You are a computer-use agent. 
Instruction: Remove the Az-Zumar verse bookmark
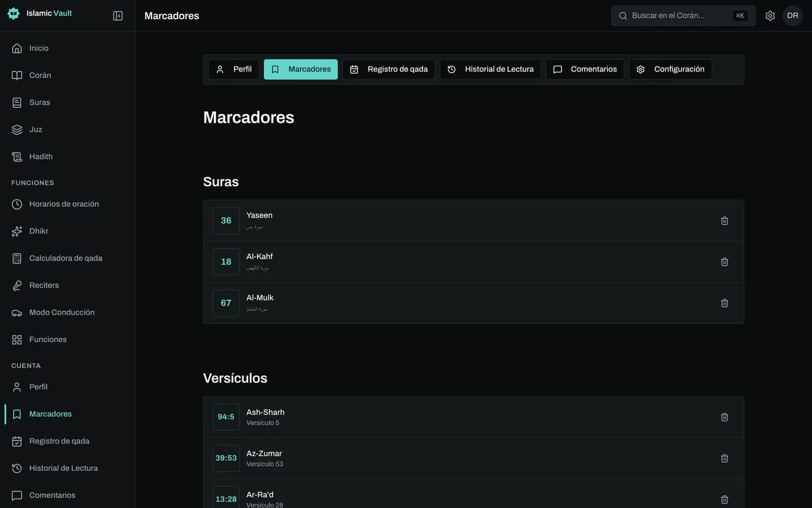(x=724, y=458)
